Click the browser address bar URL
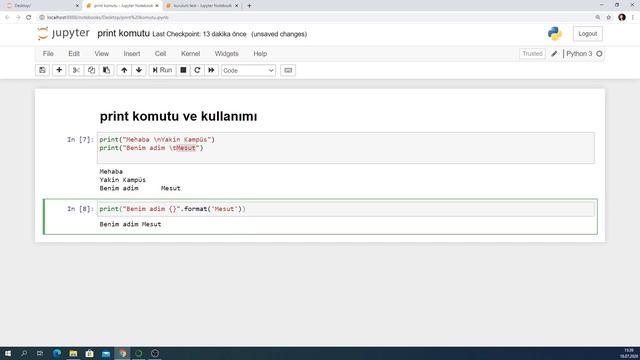Image resolution: width=640 pixels, height=360 pixels. [x=107, y=18]
